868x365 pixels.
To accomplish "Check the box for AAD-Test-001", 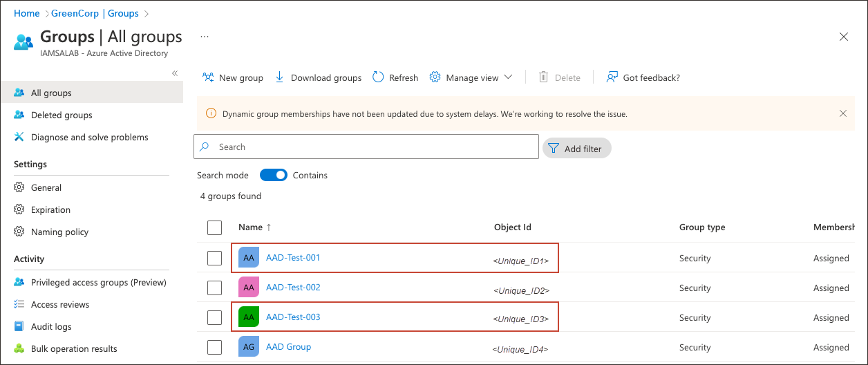I will (x=215, y=258).
